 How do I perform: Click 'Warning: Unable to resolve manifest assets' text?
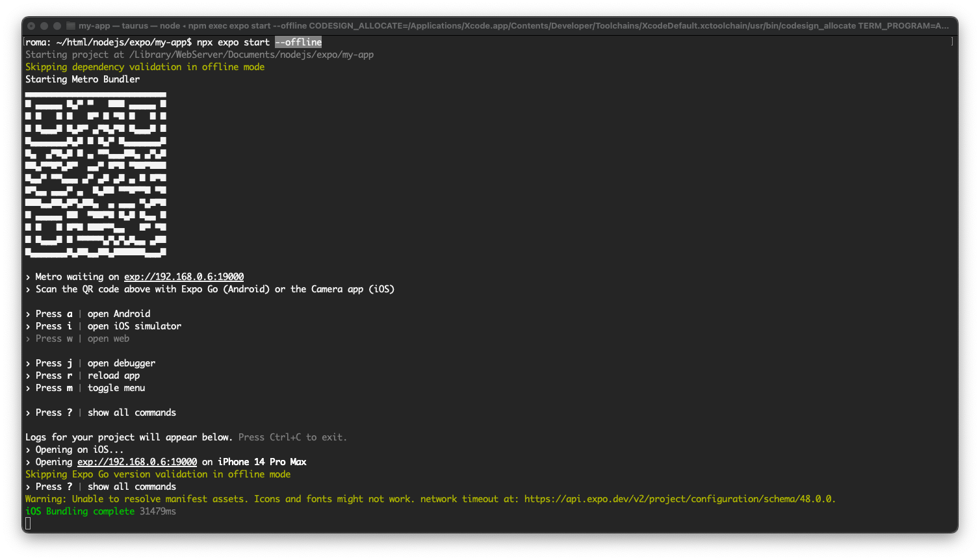136,499
